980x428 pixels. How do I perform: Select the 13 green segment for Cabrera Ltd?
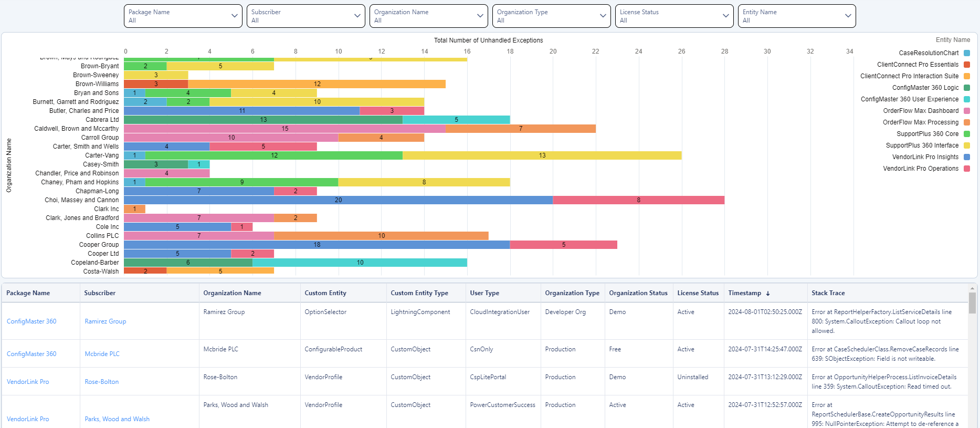[x=263, y=120]
